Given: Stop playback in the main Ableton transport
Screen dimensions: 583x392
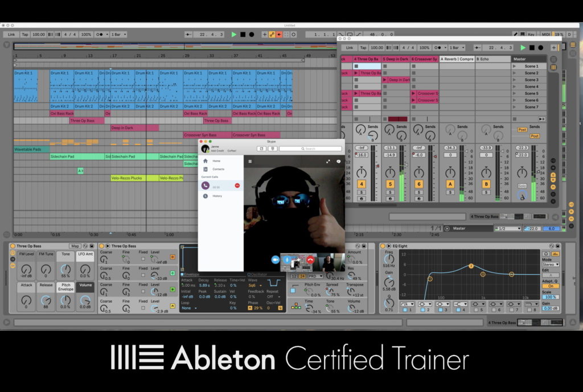Looking at the screenshot, I should pos(243,35).
